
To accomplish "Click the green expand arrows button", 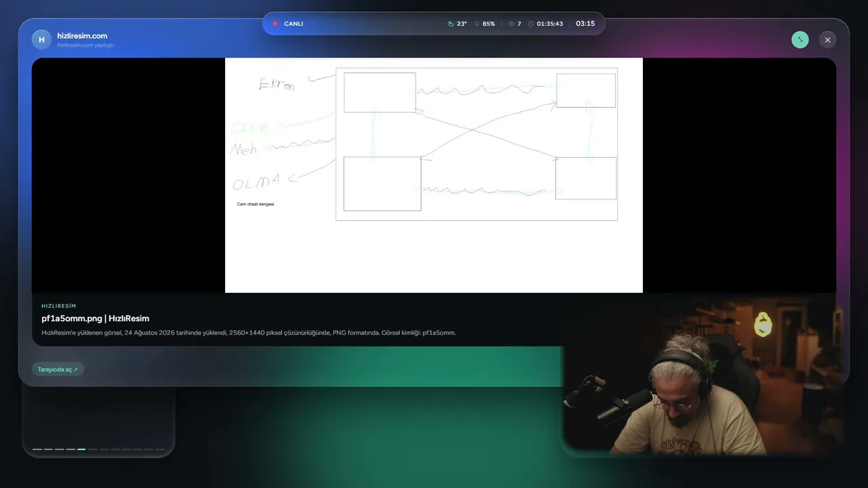I will (800, 40).
